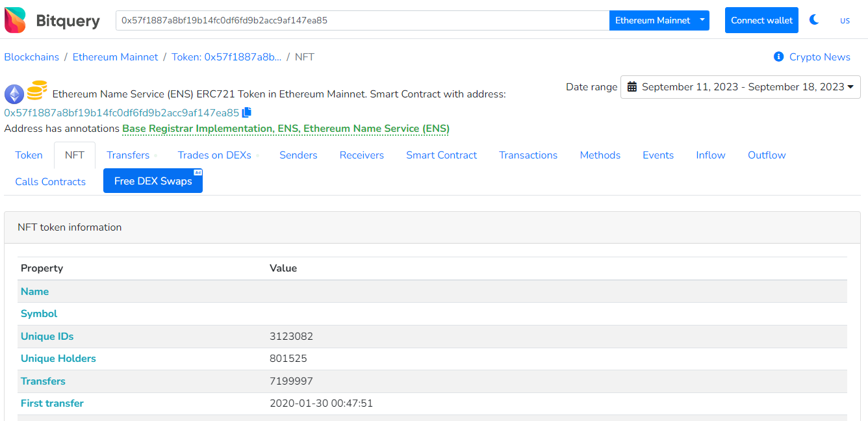Image resolution: width=868 pixels, height=421 pixels.
Task: Click the Unique Holders property label
Action: [x=58, y=358]
